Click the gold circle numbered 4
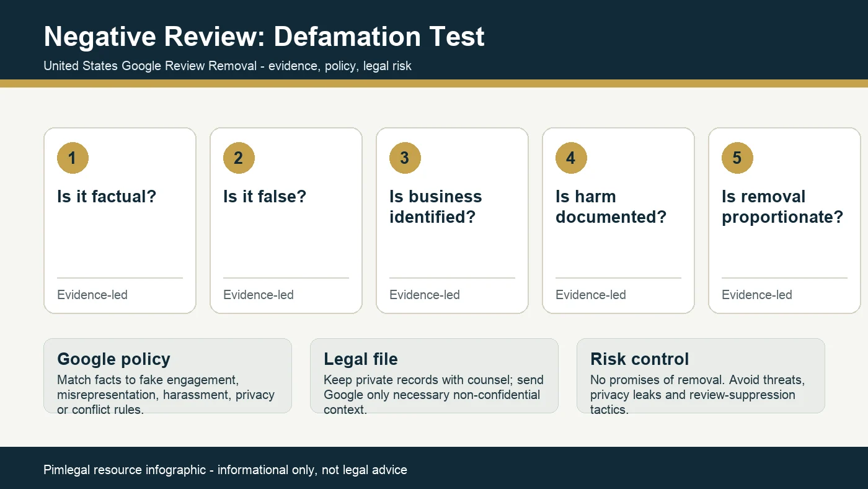Screen dimensions: 868x489 [x=572, y=158]
